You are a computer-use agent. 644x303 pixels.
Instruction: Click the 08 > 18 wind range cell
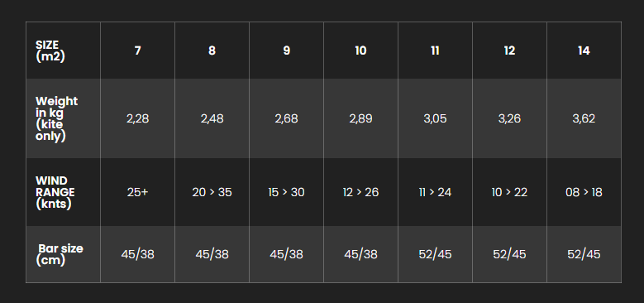click(584, 192)
